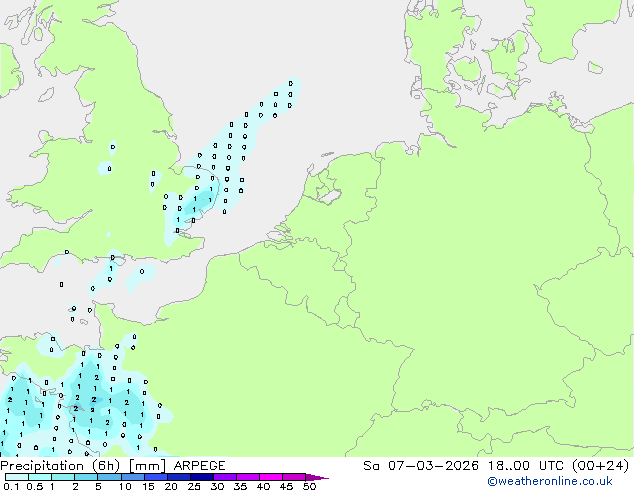The width and height of the screenshot is (634, 490).
Task: Click the legend value label '50'
Action: pos(309,486)
